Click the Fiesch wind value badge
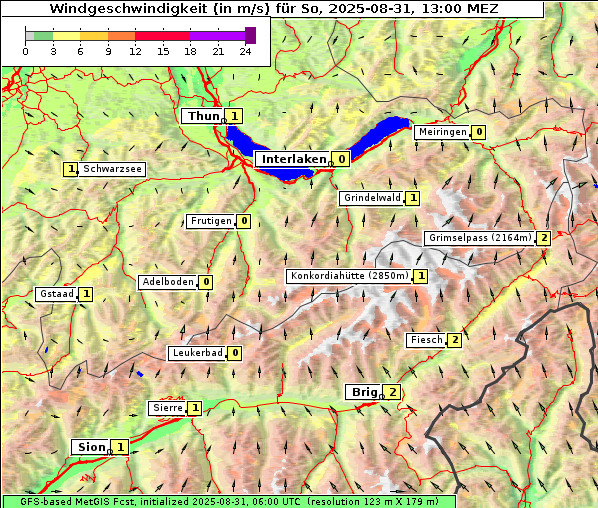Screen dimensions: 598x508 tap(455, 340)
